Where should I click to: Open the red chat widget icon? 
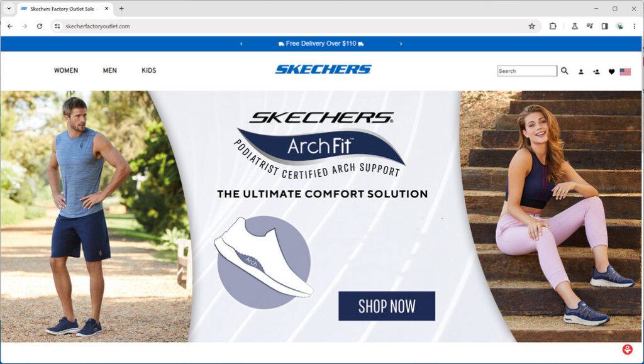point(627,350)
